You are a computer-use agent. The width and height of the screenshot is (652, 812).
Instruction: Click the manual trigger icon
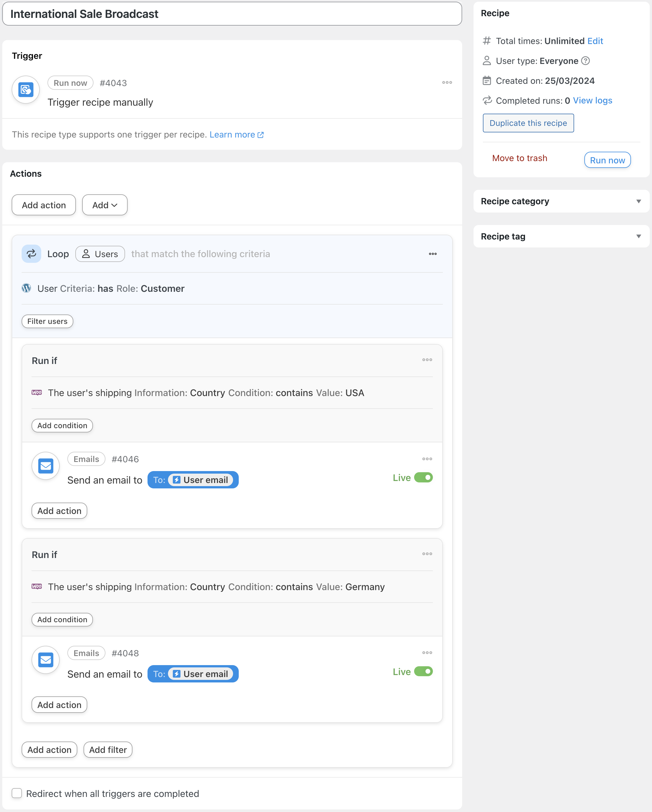(x=26, y=89)
